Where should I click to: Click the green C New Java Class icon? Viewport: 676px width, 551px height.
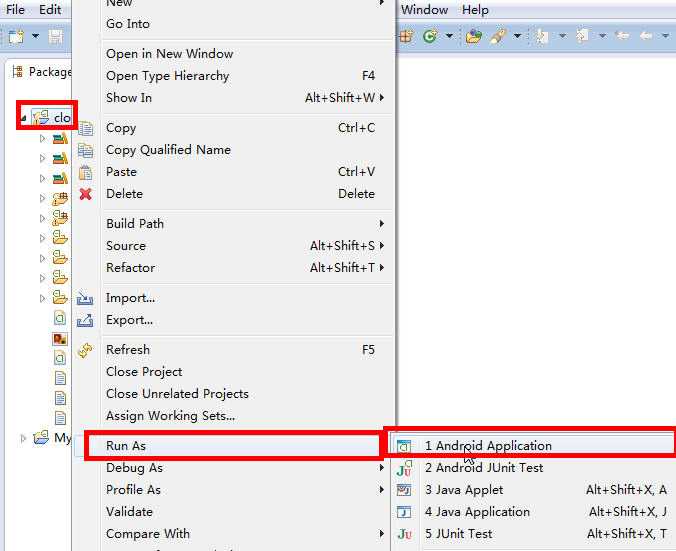430,36
